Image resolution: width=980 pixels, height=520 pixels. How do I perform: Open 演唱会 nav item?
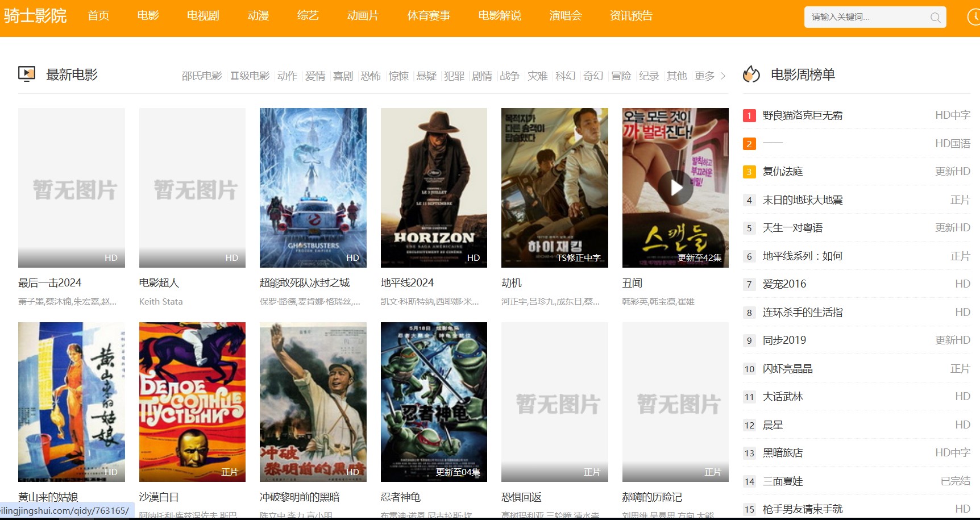566,16
